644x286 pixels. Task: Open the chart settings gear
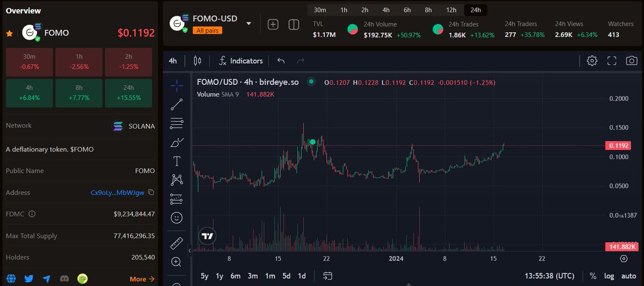(x=592, y=61)
